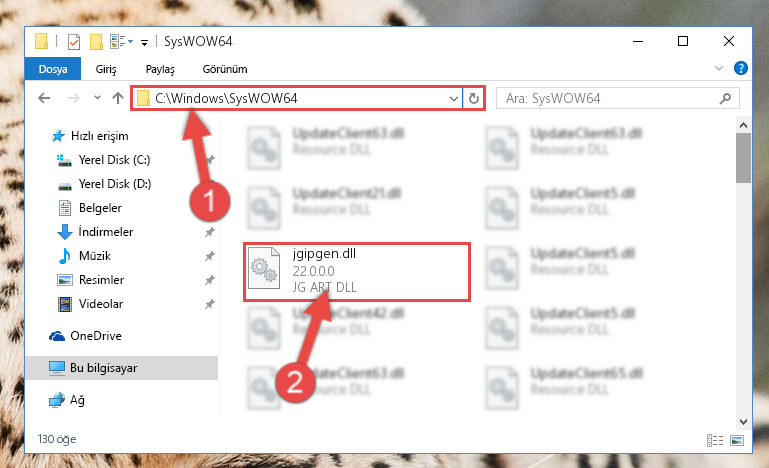Open recent locations dropdown arrow

(x=98, y=98)
